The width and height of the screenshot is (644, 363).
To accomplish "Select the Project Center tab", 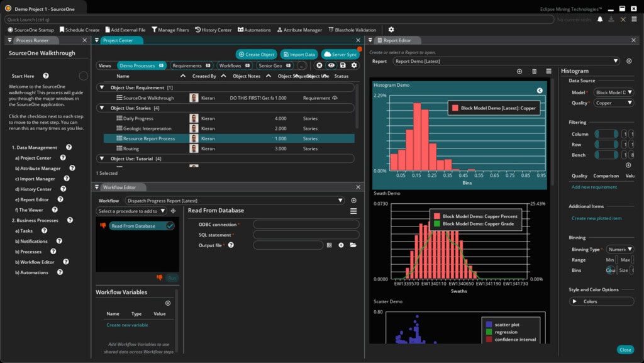I will [x=118, y=40].
